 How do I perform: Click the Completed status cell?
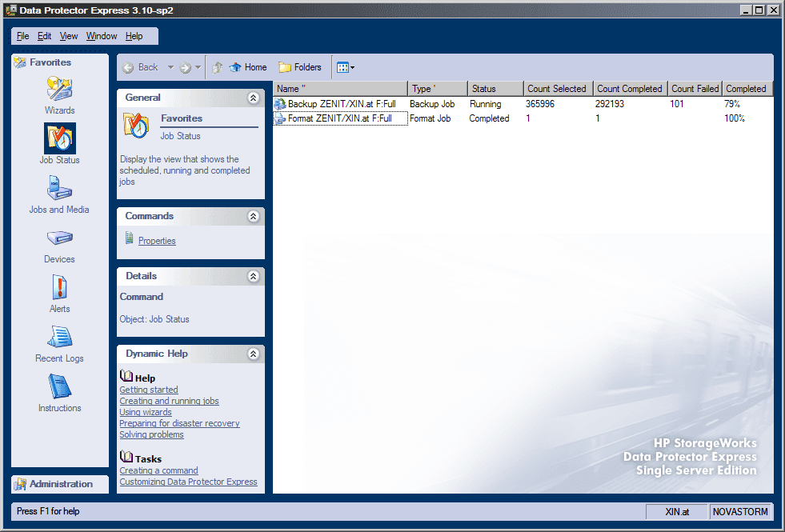(489, 118)
